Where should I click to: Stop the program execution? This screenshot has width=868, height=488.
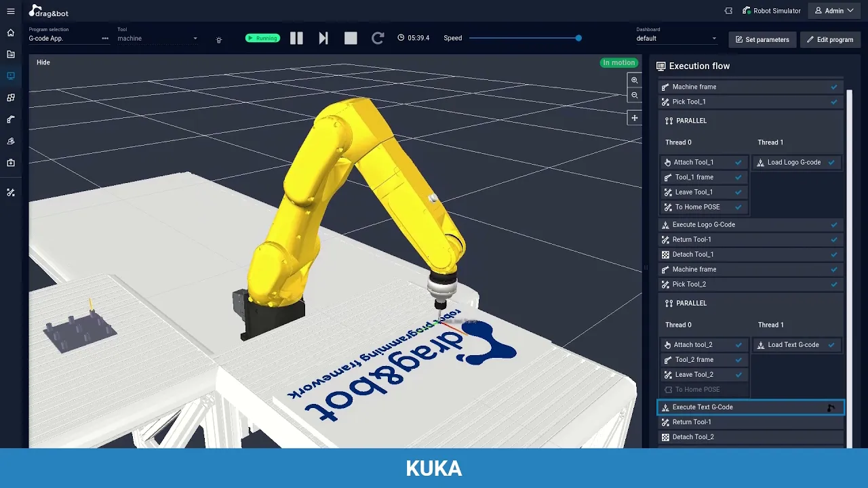pos(351,39)
